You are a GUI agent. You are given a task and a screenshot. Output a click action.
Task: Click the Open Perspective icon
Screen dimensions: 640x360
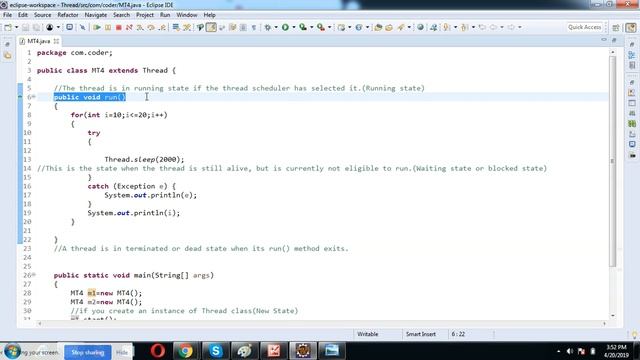click(616, 27)
